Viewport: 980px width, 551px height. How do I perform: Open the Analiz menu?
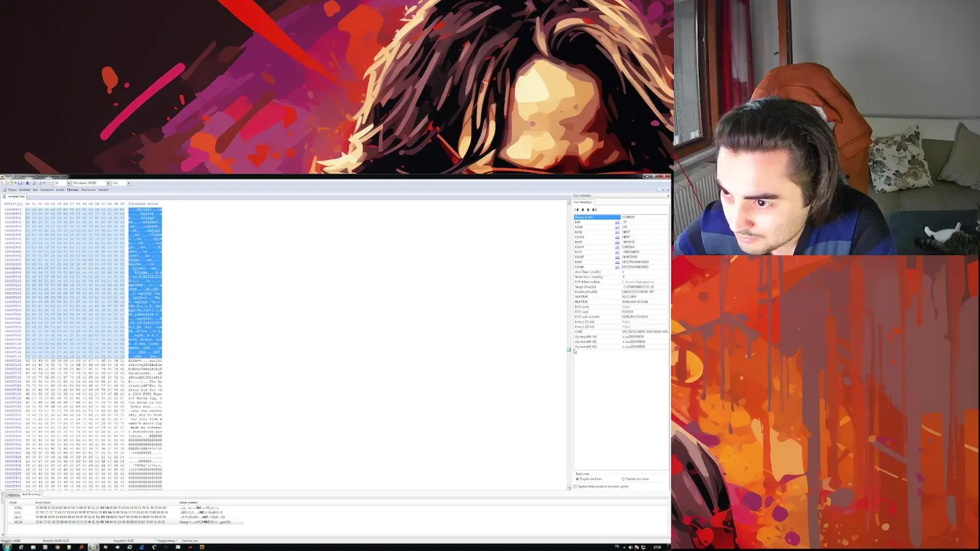click(60, 190)
